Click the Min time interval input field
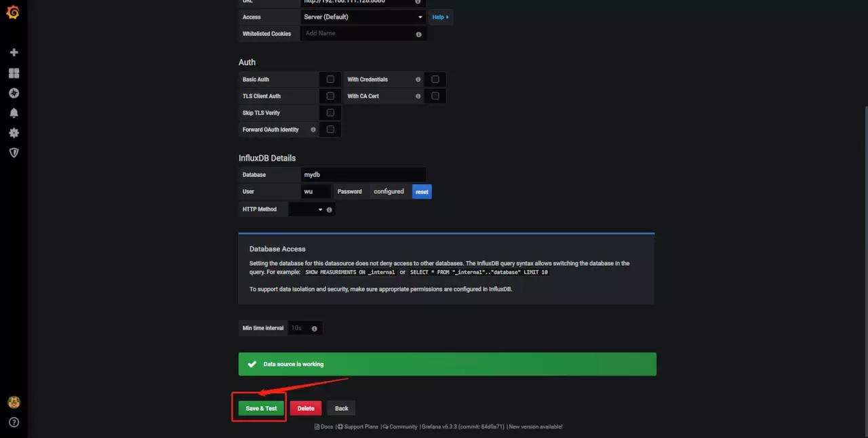Image resolution: width=868 pixels, height=438 pixels. coord(305,328)
